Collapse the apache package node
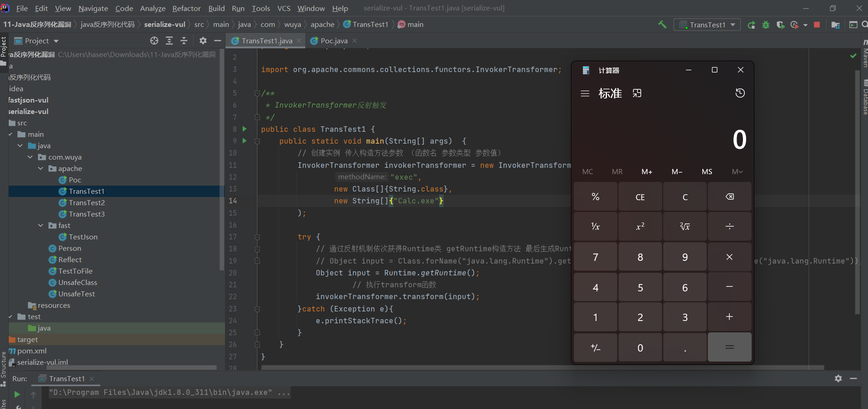868x409 pixels. 41,168
